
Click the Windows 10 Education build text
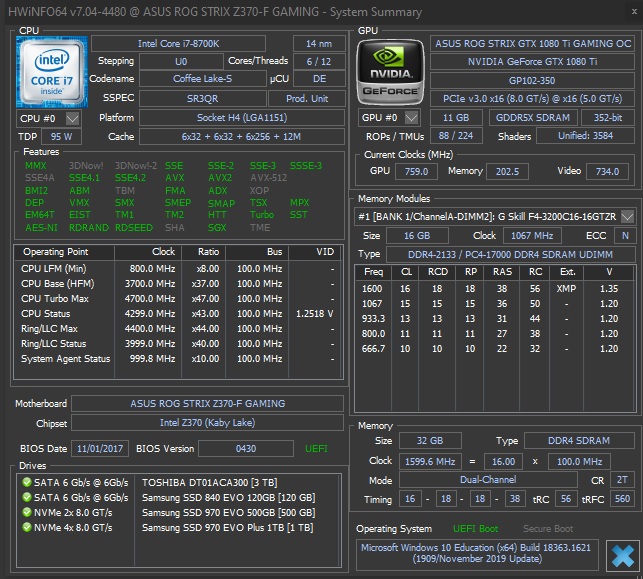[477, 553]
